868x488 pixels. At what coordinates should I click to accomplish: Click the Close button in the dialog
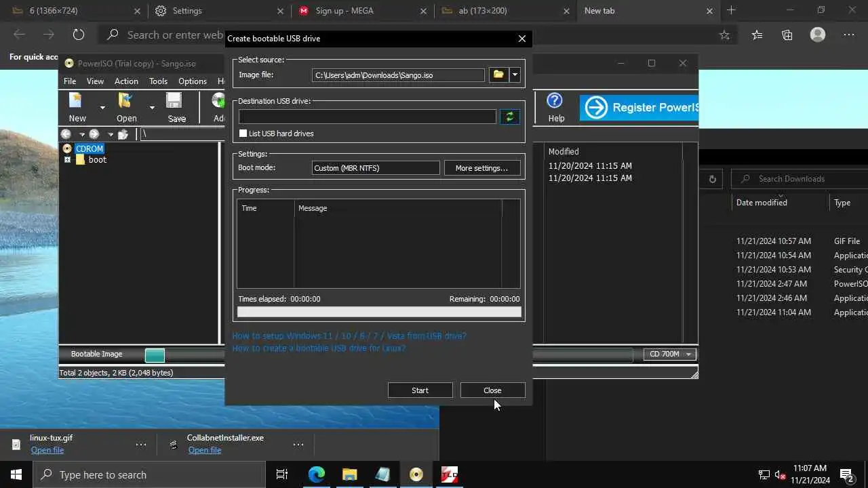coord(492,390)
